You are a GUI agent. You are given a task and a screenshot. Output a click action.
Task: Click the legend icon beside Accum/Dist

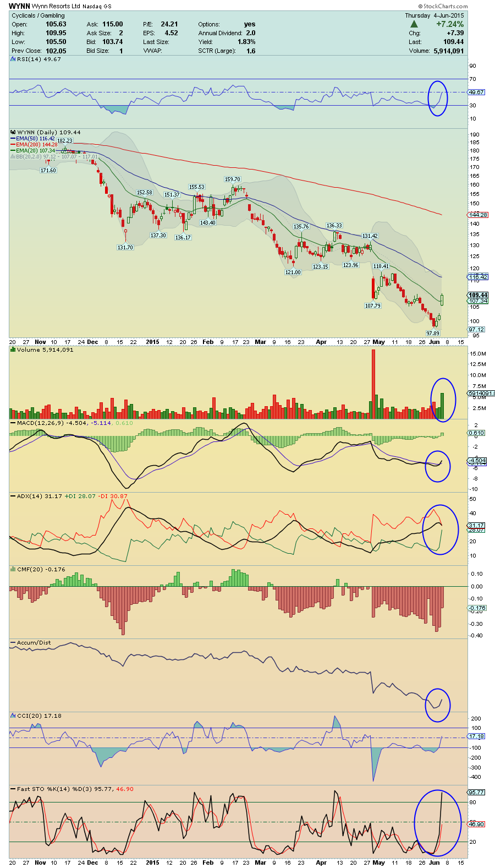pyautogui.click(x=13, y=642)
